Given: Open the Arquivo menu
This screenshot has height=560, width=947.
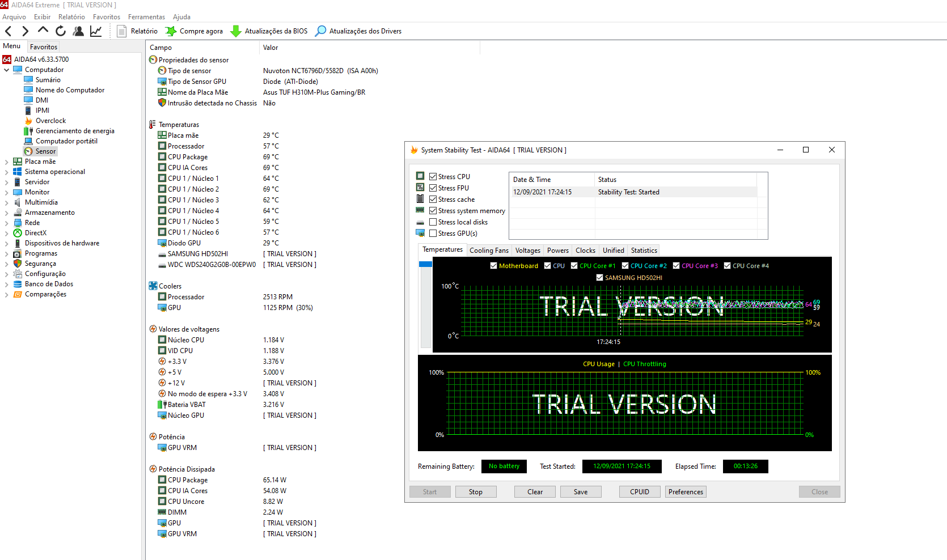Looking at the screenshot, I should pyautogui.click(x=14, y=17).
